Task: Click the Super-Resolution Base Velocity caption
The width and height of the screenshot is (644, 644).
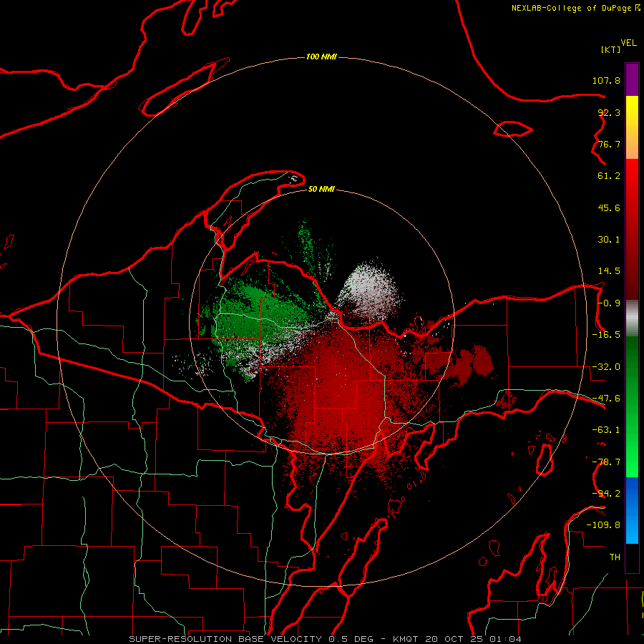Action: (x=326, y=639)
